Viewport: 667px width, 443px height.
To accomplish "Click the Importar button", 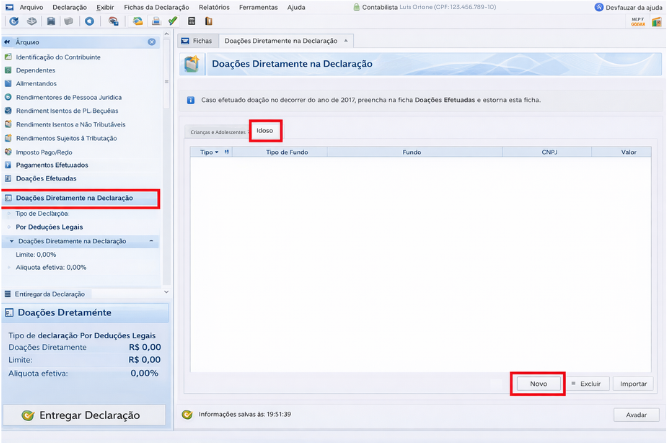I will pos(633,383).
